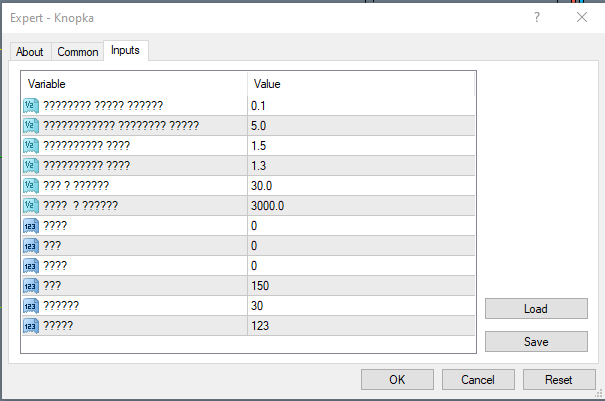Image resolution: width=605 pixels, height=401 pixels.
Task: Select the double icon in the 30.0 row
Action: click(x=30, y=185)
